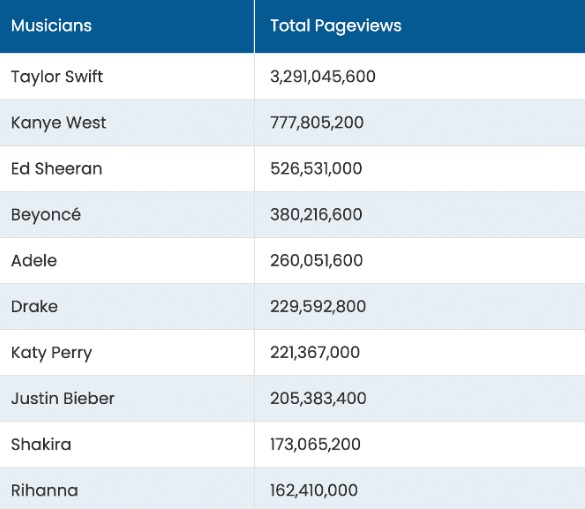Select the Beyoncé name cell
Viewport: 585px width, 509px height.
pos(127,215)
